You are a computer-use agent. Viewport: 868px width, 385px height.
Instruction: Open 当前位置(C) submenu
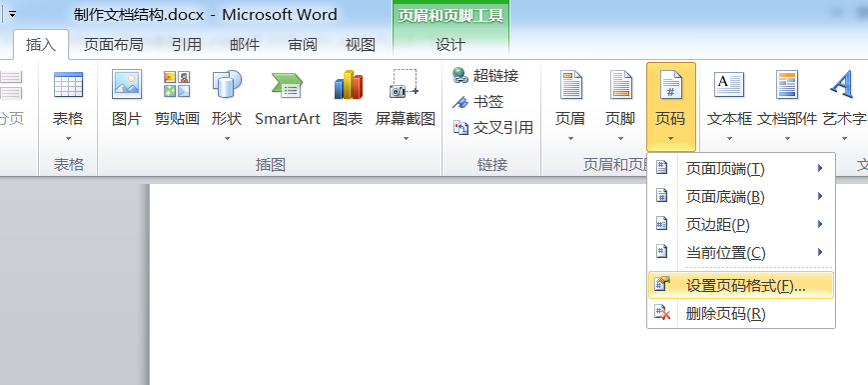point(741,253)
